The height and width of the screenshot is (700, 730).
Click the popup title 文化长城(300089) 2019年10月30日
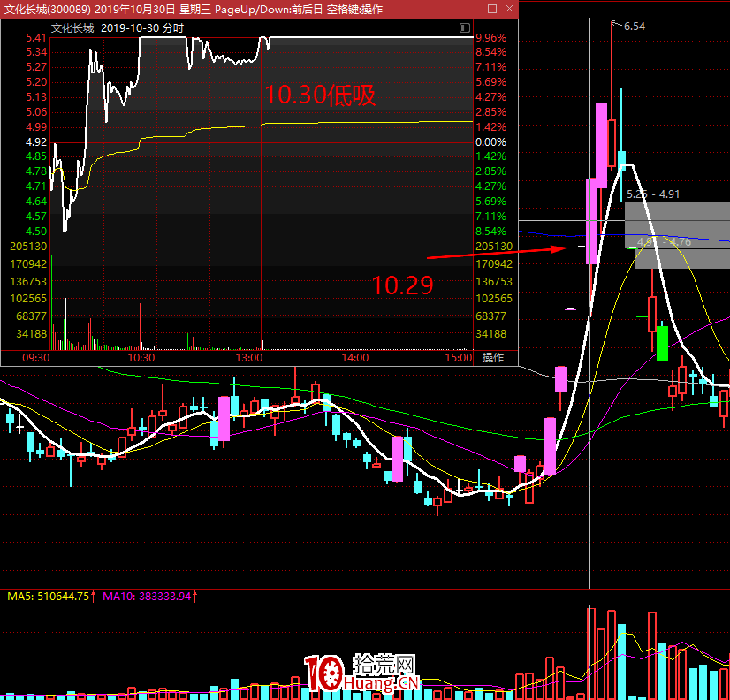pos(89,10)
